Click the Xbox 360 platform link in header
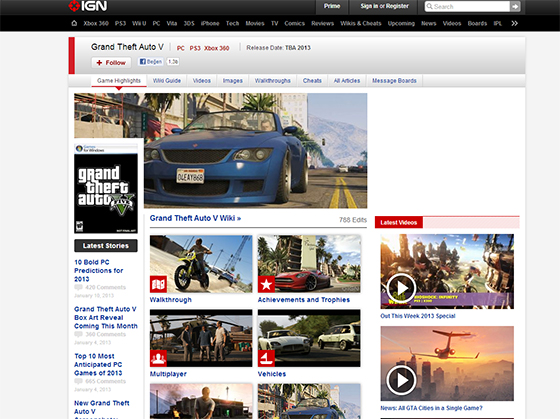The width and height of the screenshot is (560, 419). pyautogui.click(x=217, y=48)
